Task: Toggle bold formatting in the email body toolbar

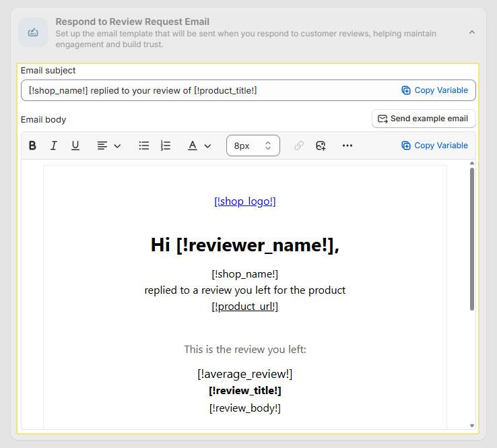Action: (x=32, y=146)
